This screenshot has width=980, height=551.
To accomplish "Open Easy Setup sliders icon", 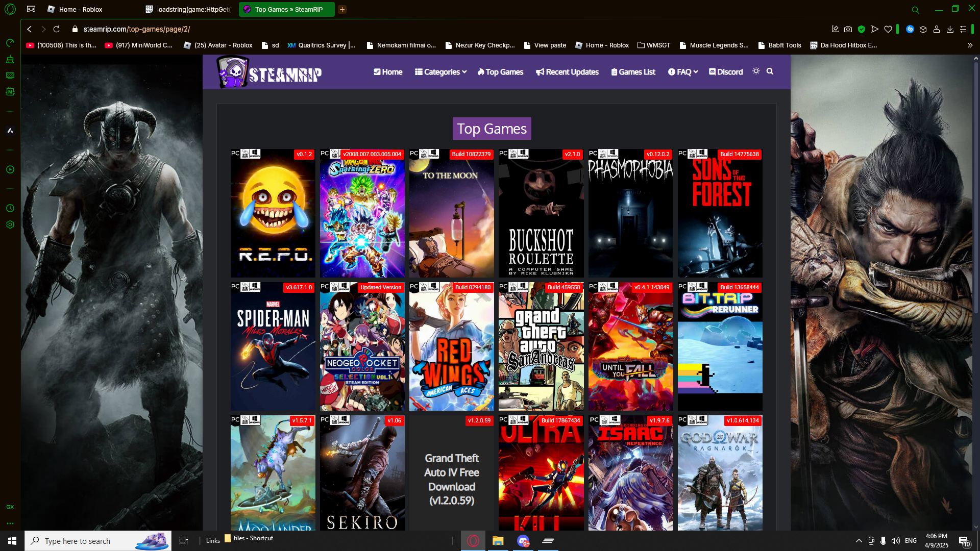I will (x=963, y=30).
